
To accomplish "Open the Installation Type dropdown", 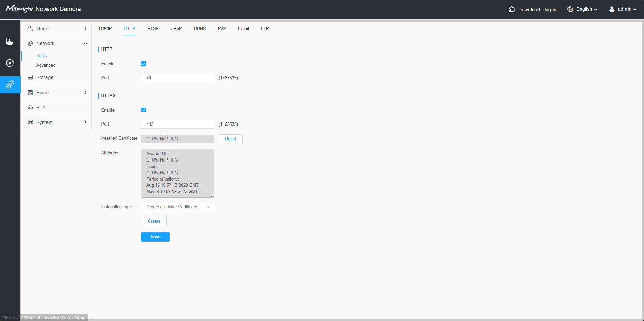I will pos(178,207).
